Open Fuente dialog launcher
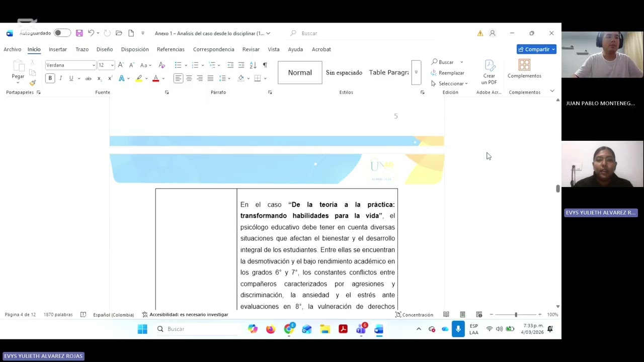 167,93
